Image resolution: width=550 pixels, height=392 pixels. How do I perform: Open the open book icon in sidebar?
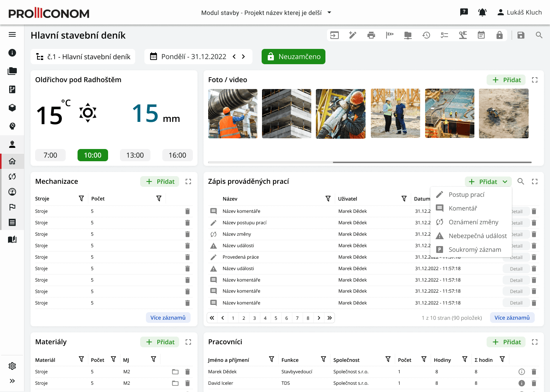tap(12, 239)
